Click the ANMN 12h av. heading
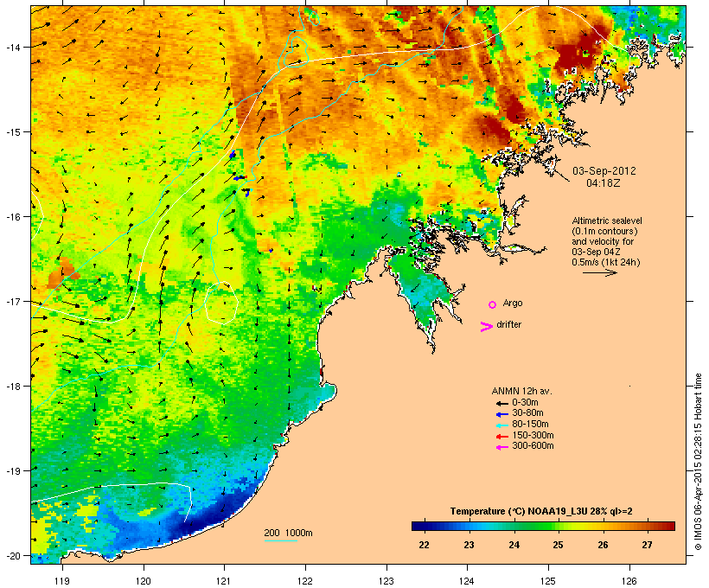This screenshot has width=709, height=588. 521,391
